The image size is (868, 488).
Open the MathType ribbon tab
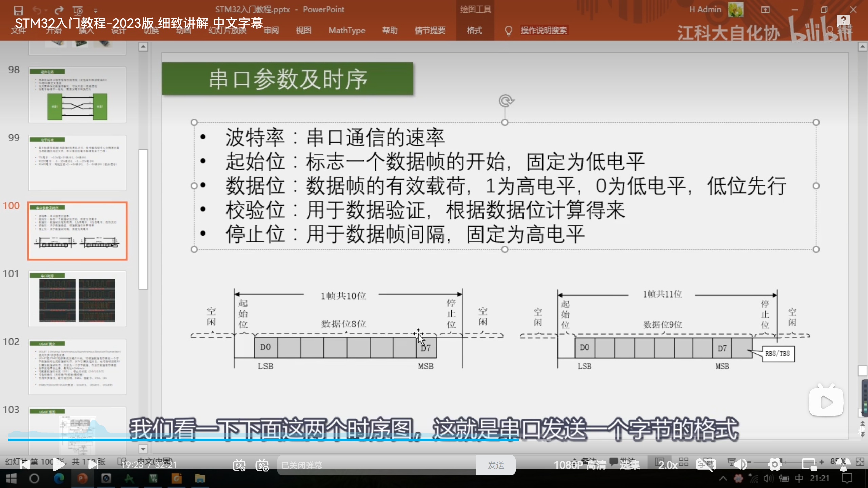click(347, 30)
